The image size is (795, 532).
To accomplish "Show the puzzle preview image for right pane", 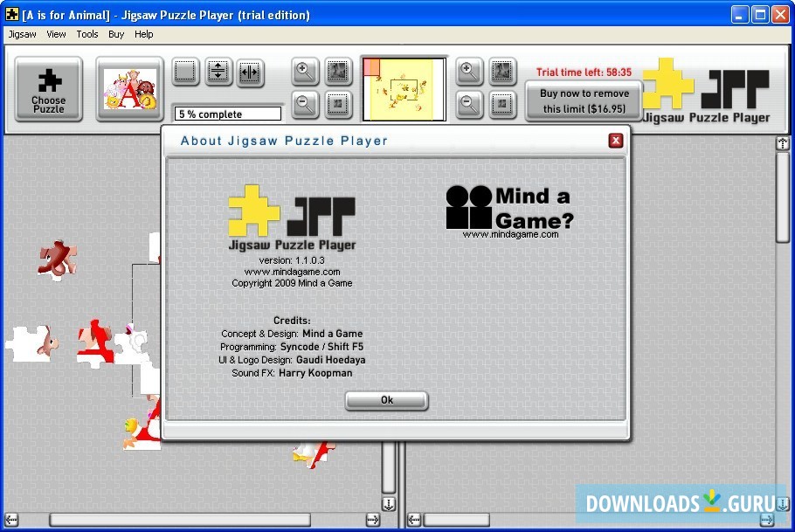I will tap(503, 72).
